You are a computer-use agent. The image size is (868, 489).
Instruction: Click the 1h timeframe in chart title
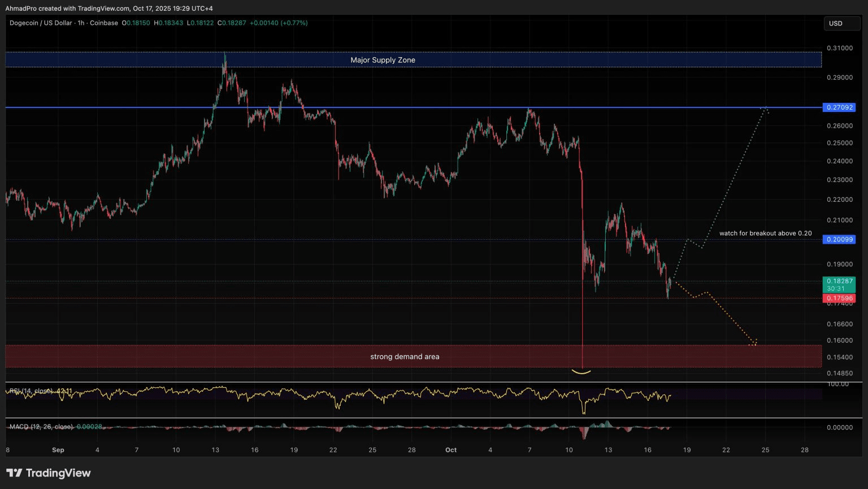[x=81, y=23]
